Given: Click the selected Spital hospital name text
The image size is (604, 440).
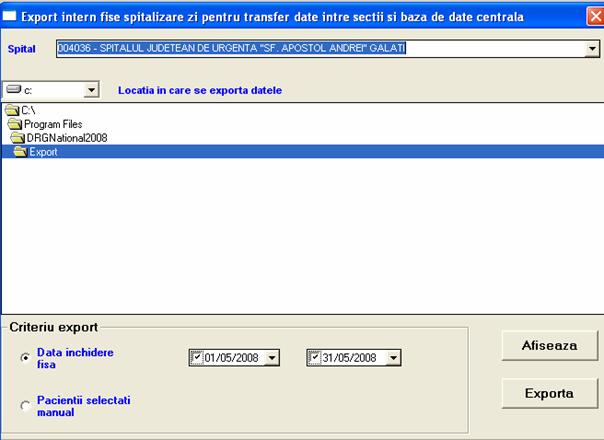Looking at the screenshot, I should pos(232,48).
